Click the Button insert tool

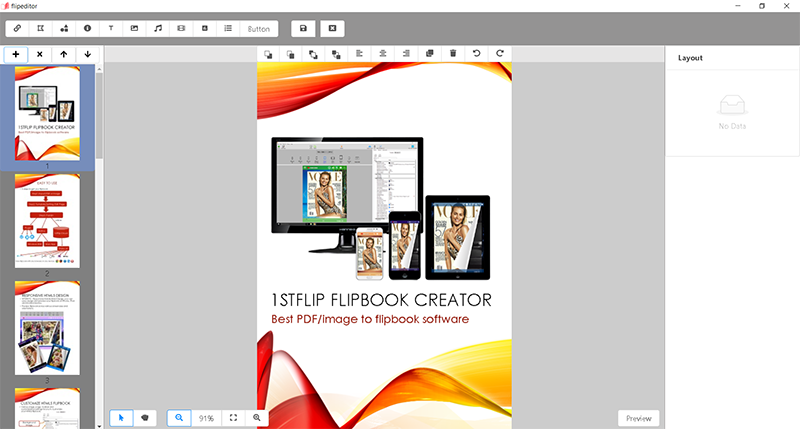click(259, 29)
